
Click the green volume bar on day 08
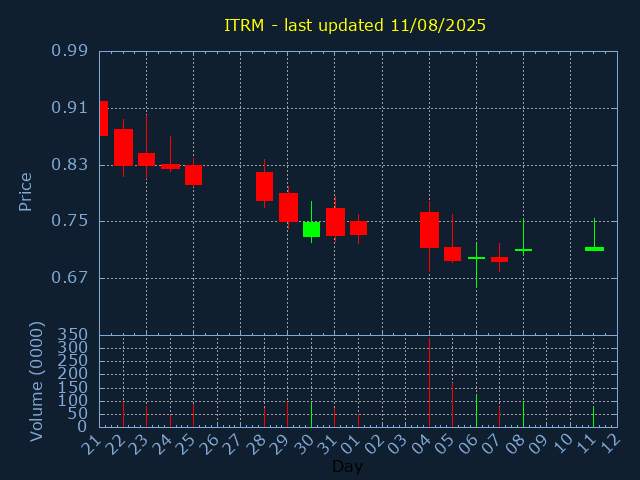(523, 415)
